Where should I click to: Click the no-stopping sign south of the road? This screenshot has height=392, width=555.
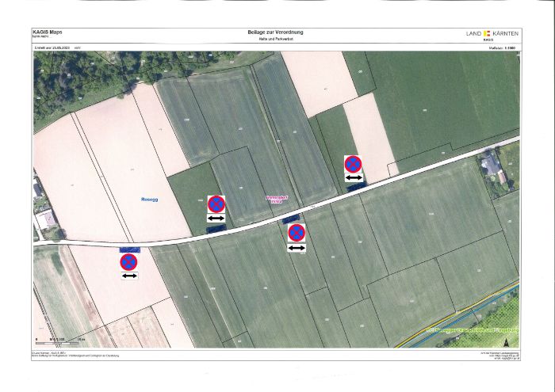tap(296, 233)
